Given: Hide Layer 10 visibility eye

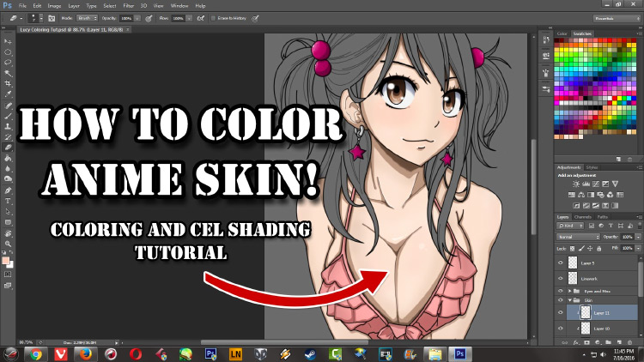Looking at the screenshot, I should (x=560, y=329).
